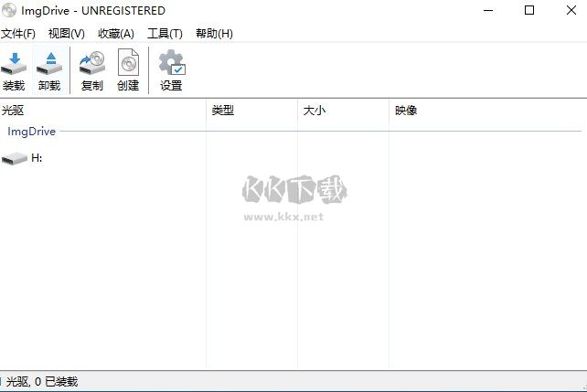
Task: Minimize the ImgDrive window
Action: (x=488, y=10)
